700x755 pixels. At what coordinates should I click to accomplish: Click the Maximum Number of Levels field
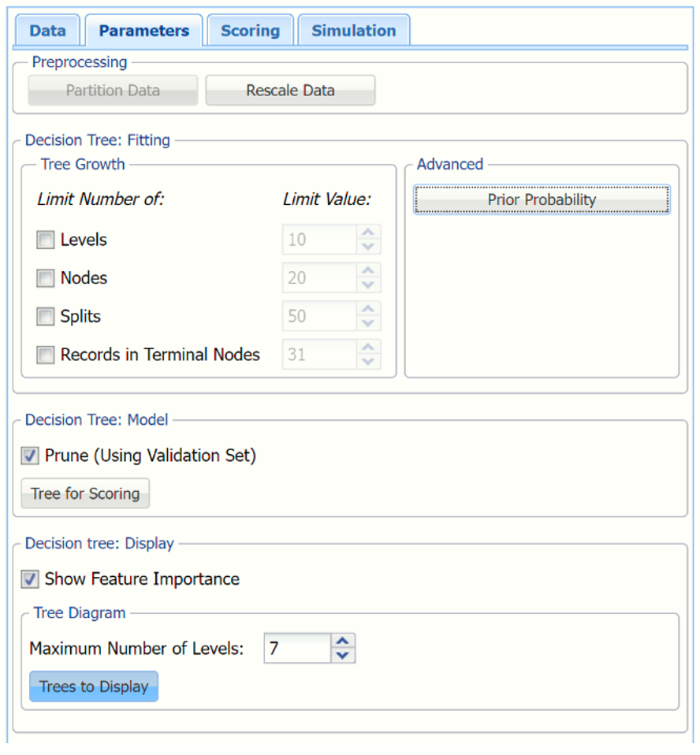coord(297,649)
